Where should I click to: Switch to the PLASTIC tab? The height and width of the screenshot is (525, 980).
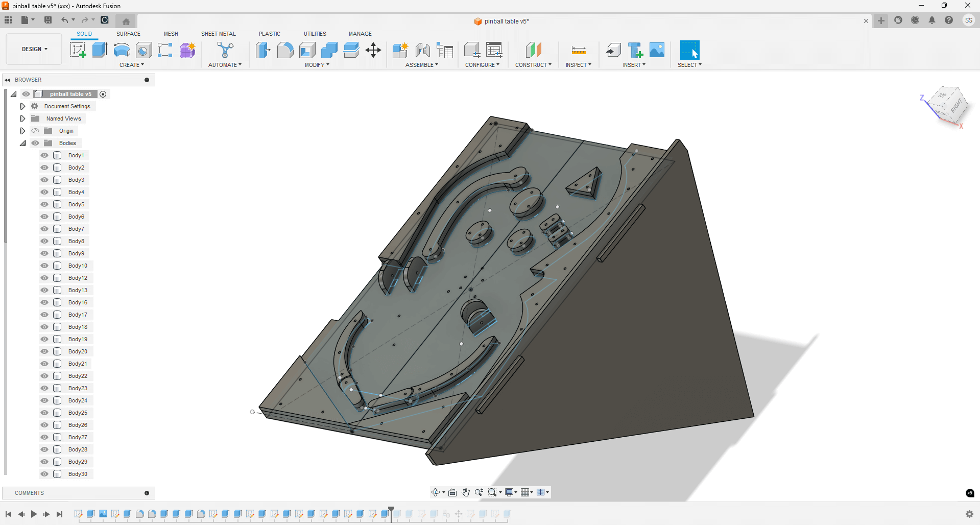click(270, 34)
